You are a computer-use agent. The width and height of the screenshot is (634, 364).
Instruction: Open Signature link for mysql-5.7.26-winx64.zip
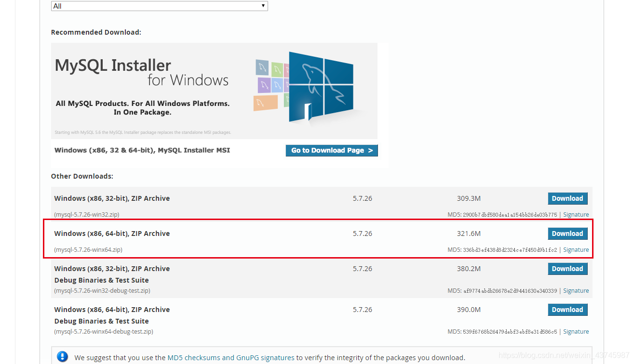click(576, 250)
